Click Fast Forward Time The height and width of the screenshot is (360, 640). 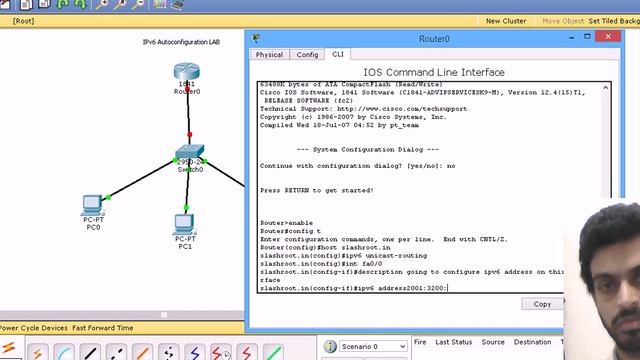[x=103, y=328]
